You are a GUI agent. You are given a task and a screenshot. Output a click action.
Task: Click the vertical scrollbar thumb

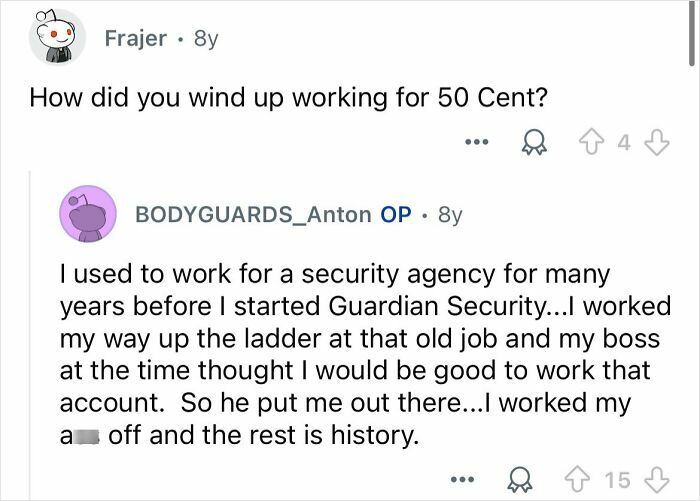click(692, 33)
